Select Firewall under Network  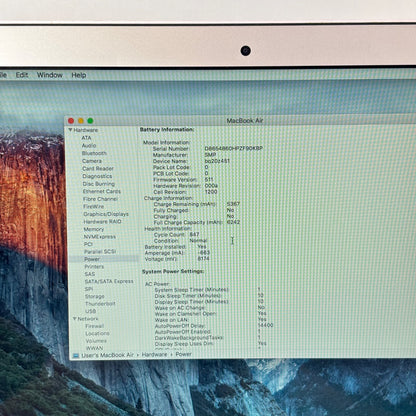[x=95, y=326]
